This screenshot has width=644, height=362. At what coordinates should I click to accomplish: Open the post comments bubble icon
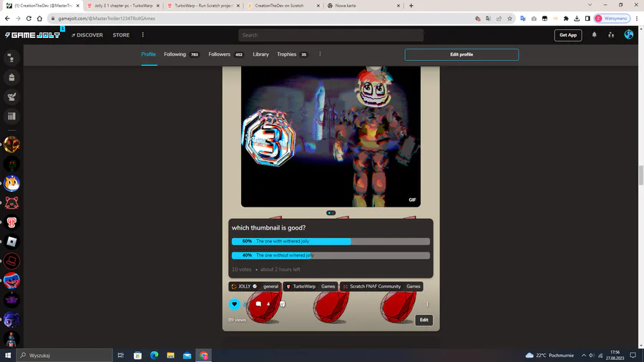(258, 304)
